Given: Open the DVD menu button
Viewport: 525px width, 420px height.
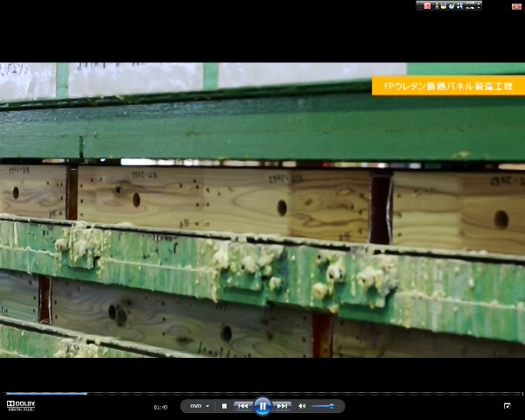Looking at the screenshot, I should tap(196, 406).
